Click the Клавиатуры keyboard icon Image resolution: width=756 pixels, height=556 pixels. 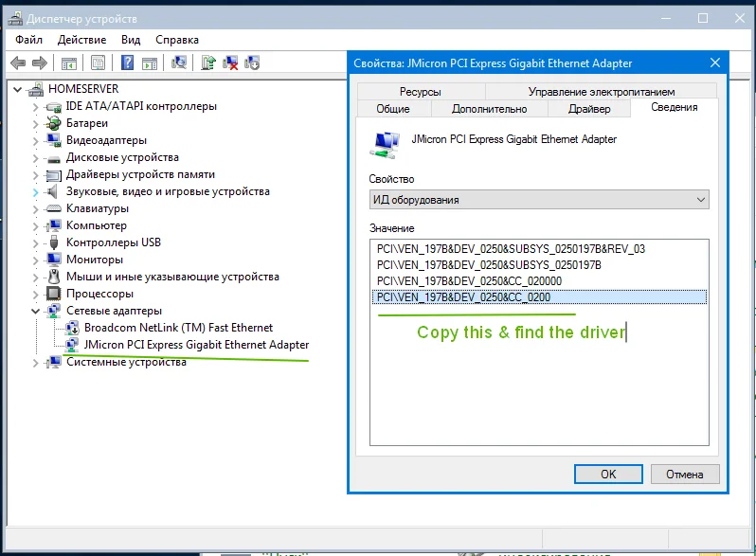tap(53, 208)
